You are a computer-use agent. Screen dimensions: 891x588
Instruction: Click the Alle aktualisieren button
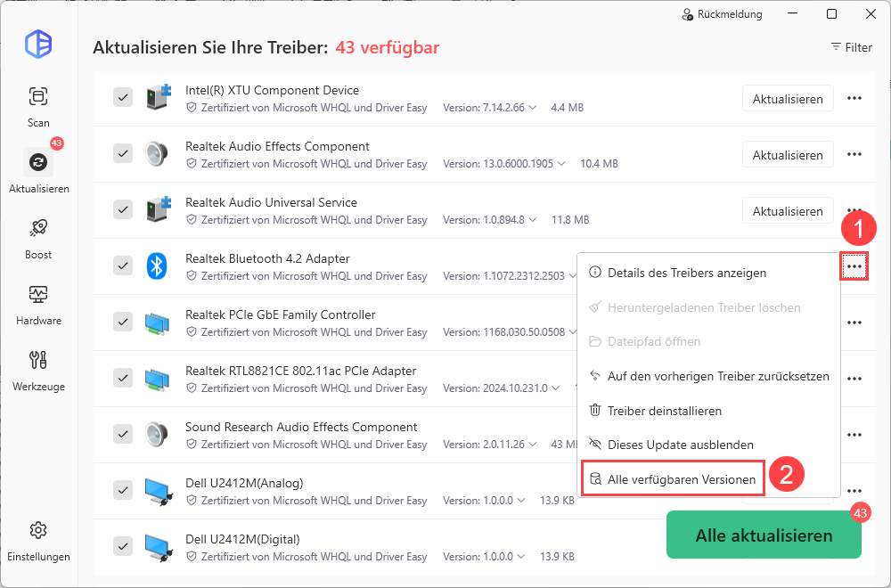[x=764, y=535]
